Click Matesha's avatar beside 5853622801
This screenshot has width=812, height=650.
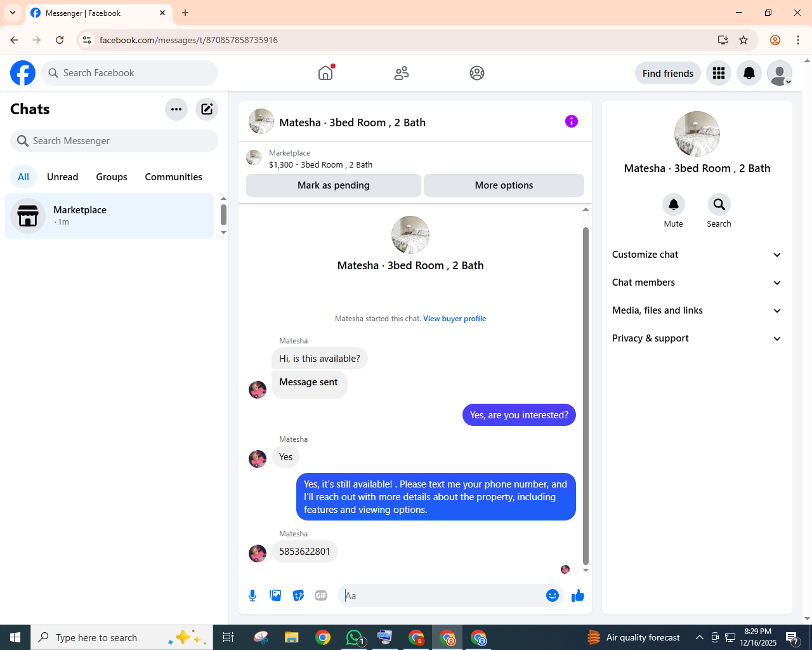pos(258,554)
